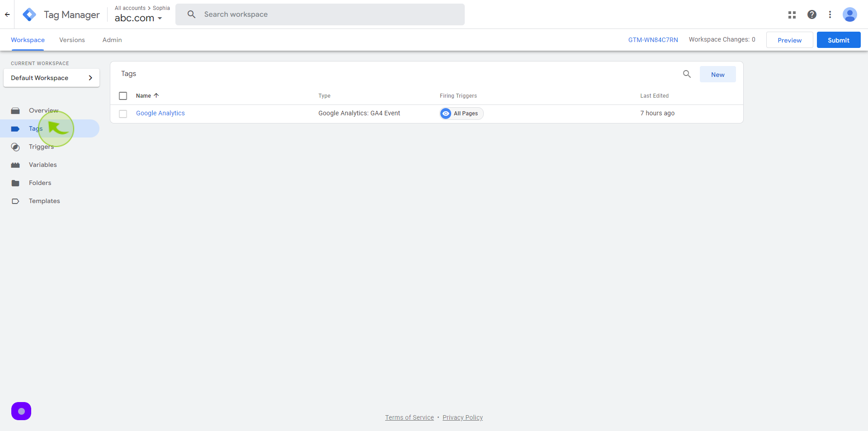Image resolution: width=868 pixels, height=431 pixels.
Task: Click the 7 hours ago cell
Action: (x=657, y=113)
